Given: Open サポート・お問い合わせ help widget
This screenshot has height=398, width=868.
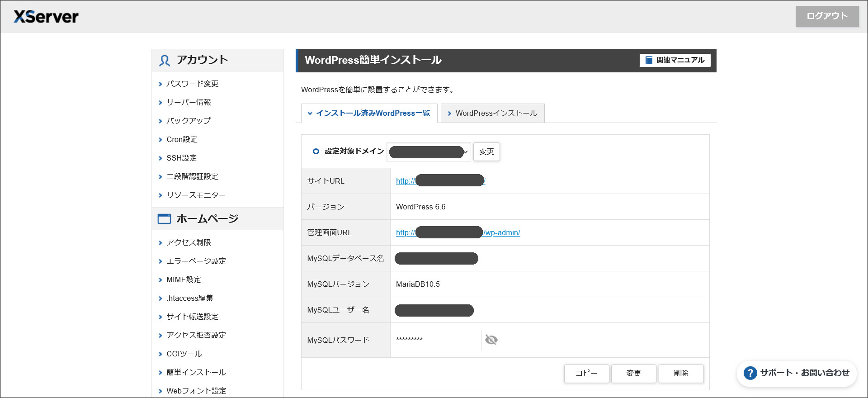Looking at the screenshot, I should point(797,373).
